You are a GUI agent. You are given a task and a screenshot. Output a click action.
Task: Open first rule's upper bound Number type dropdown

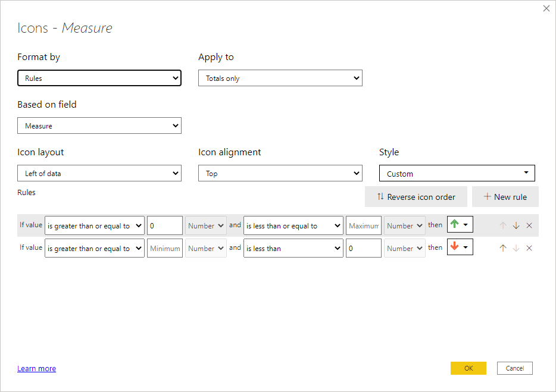click(405, 225)
